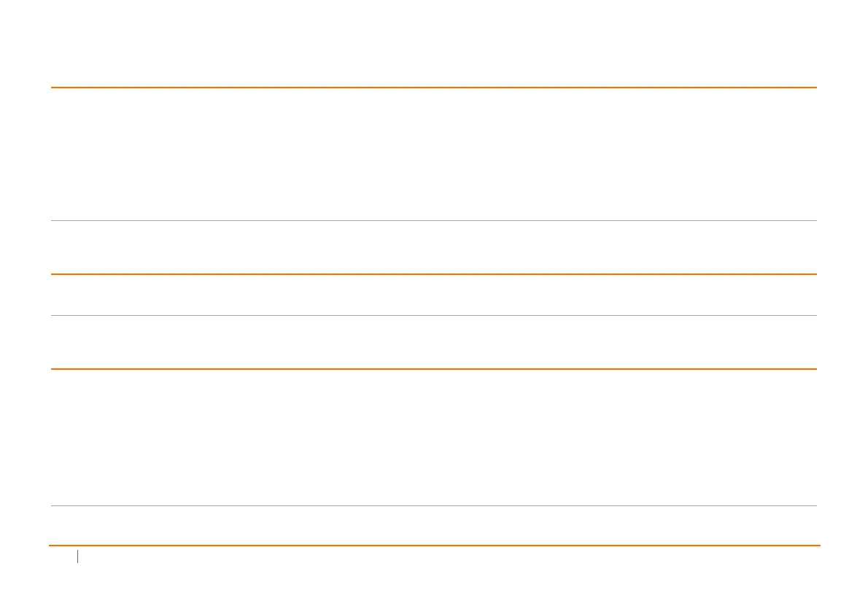Viewport: 868px width, 609px height.
Task: Click the second orange horizontal rule
Action: click(433, 274)
